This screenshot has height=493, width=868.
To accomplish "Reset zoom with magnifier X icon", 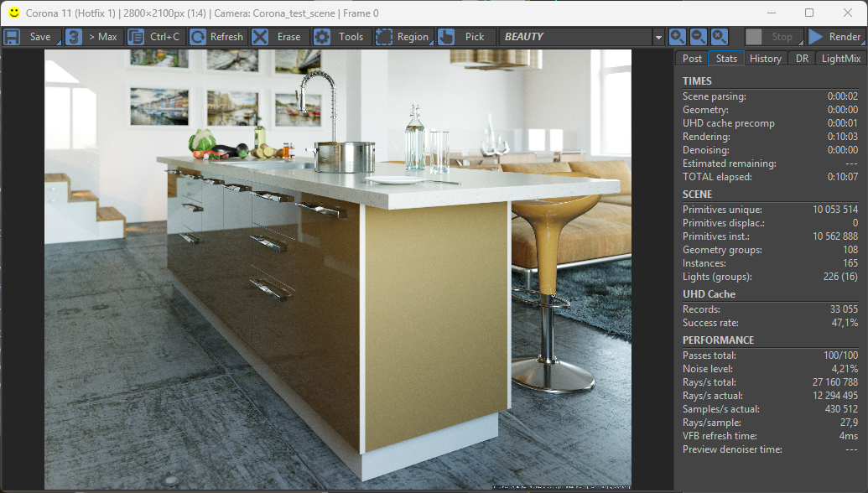I will point(719,37).
